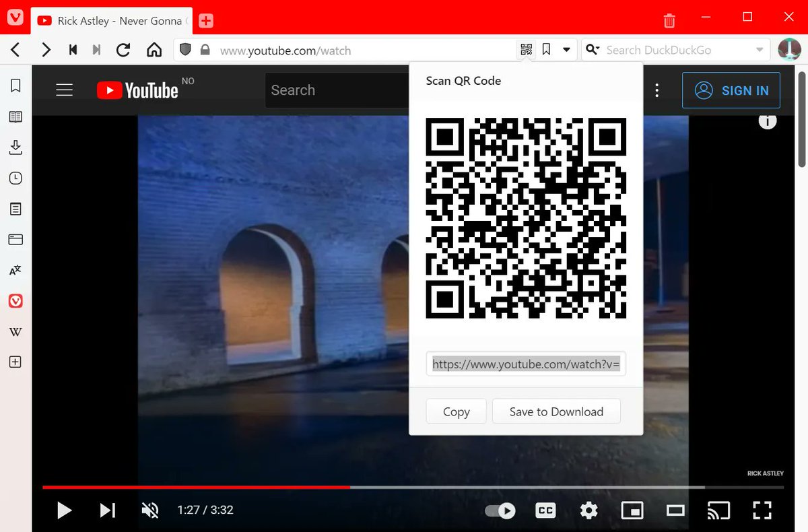Open the Vivaldi web panel
This screenshot has width=808, height=532.
point(15,301)
